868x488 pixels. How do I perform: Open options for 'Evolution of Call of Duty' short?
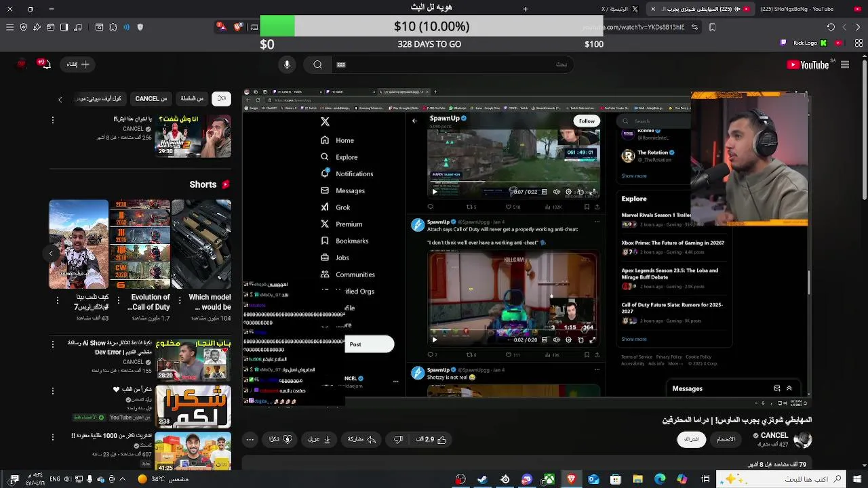coord(119,299)
